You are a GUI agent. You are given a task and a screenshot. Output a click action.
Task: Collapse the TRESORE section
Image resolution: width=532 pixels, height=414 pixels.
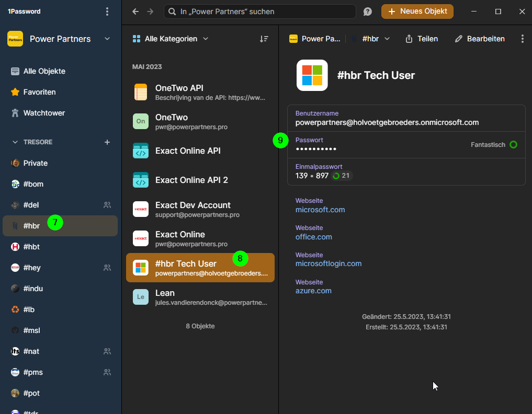tap(15, 142)
